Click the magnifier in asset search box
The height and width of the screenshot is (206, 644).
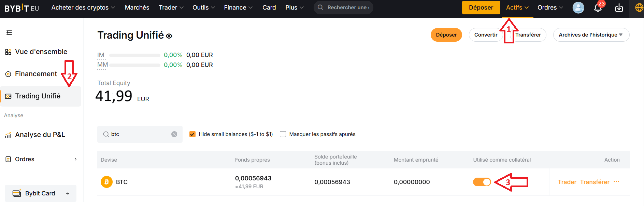106,134
